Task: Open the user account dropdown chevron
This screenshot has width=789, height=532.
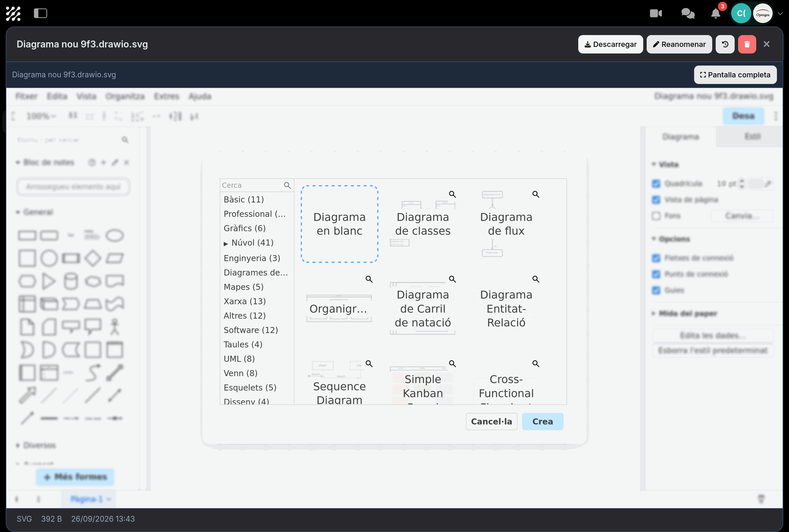Action: 780,14
